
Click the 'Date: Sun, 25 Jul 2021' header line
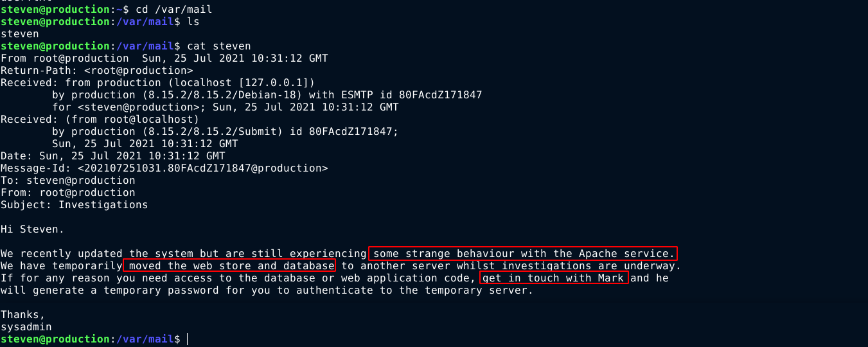coord(112,156)
